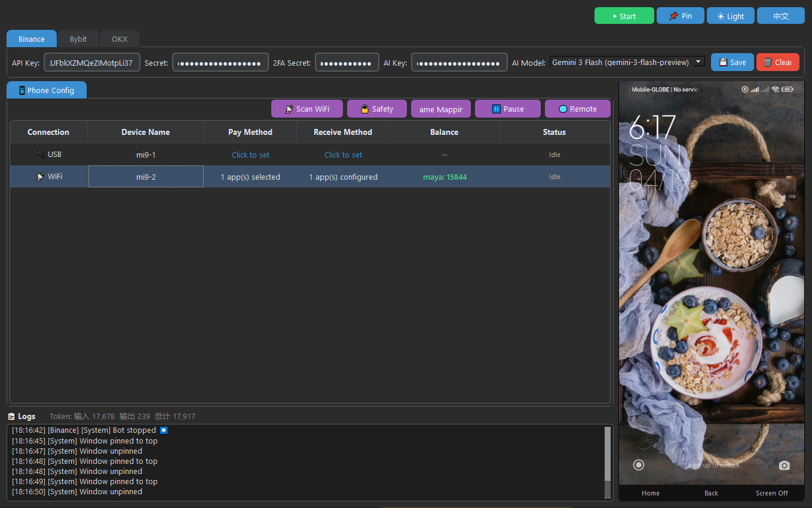Save the API configuration

coord(732,62)
